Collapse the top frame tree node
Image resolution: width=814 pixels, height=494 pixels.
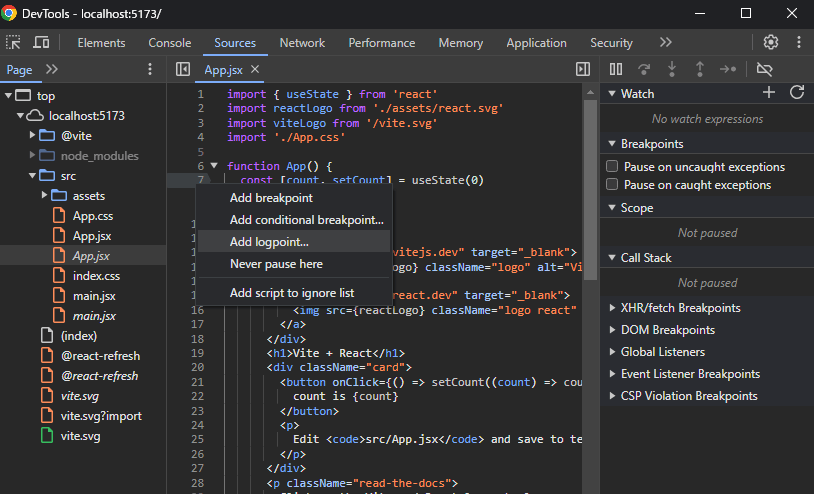coord(8,95)
